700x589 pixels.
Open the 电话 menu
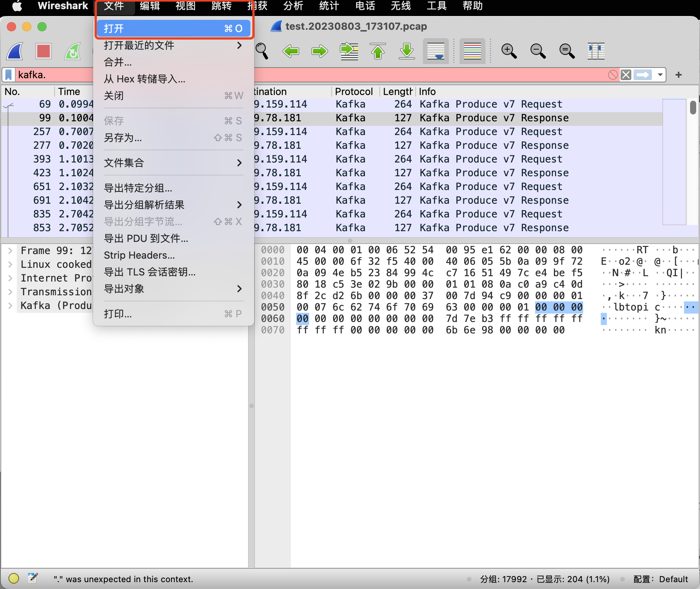(x=365, y=6)
